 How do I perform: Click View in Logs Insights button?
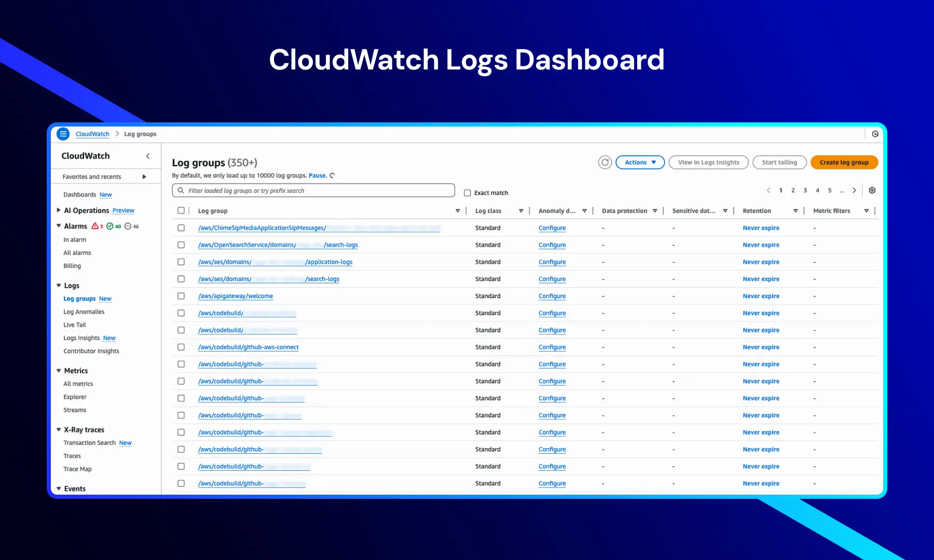(x=708, y=162)
